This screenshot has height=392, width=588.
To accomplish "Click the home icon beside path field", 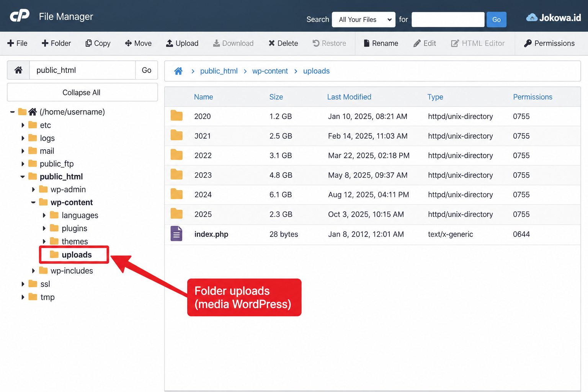I will point(18,70).
